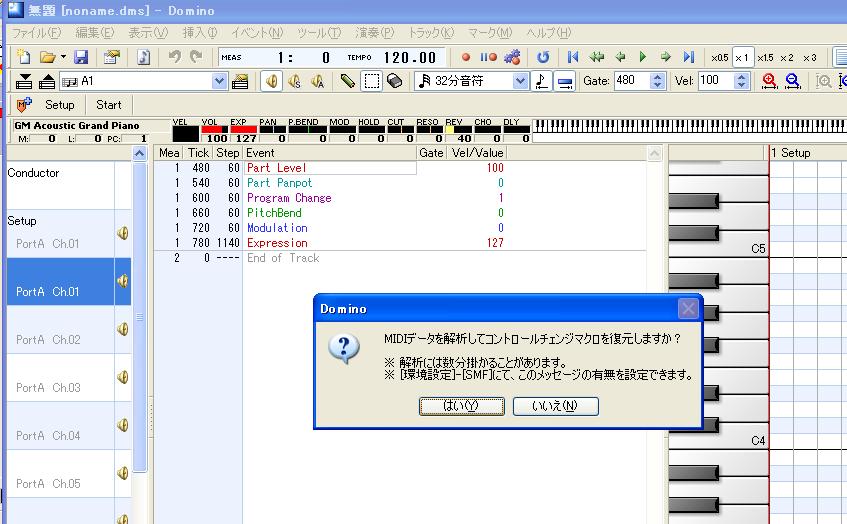The image size is (847, 524).
Task: Select the PortA Ch.03 track
Action: (60, 378)
